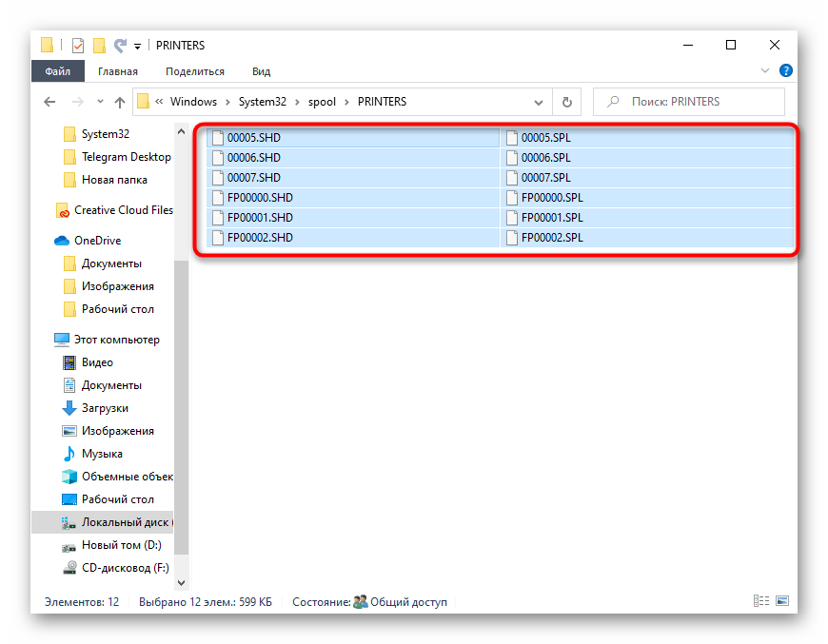828x644 pixels.
Task: Refresh the PRINTERS folder view
Action: tap(567, 102)
